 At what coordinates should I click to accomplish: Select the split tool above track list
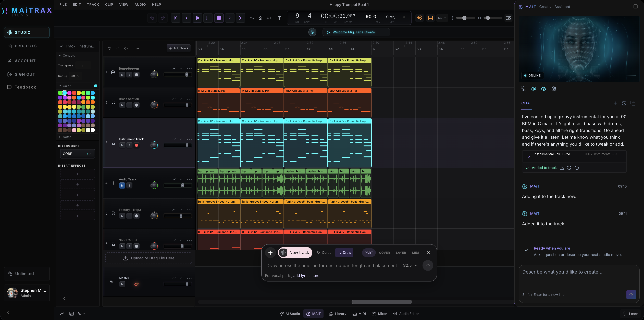pyautogui.click(x=118, y=48)
